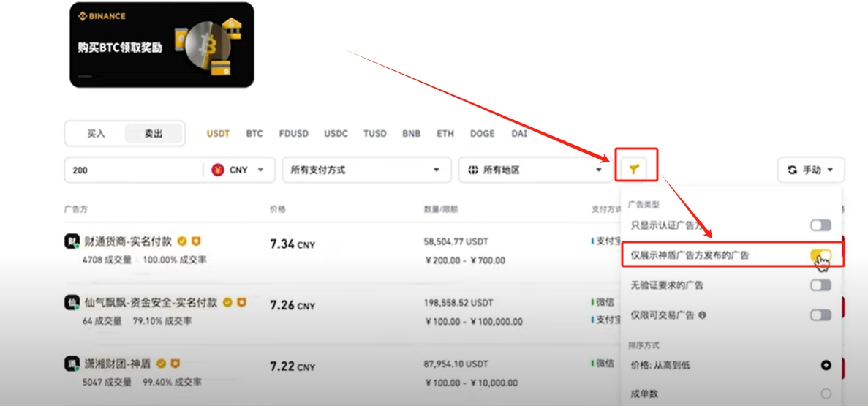Open the yellow filter funnel icon
This screenshot has height=406, width=868.
634,170
